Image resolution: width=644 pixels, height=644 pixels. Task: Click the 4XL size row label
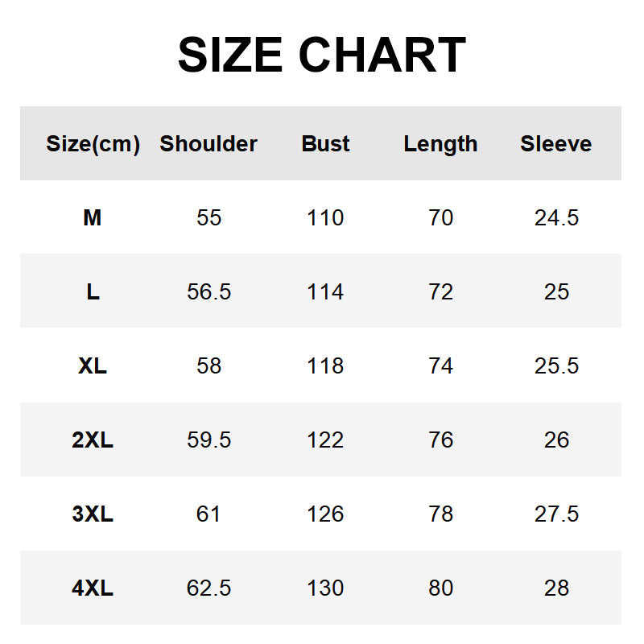[x=93, y=588]
